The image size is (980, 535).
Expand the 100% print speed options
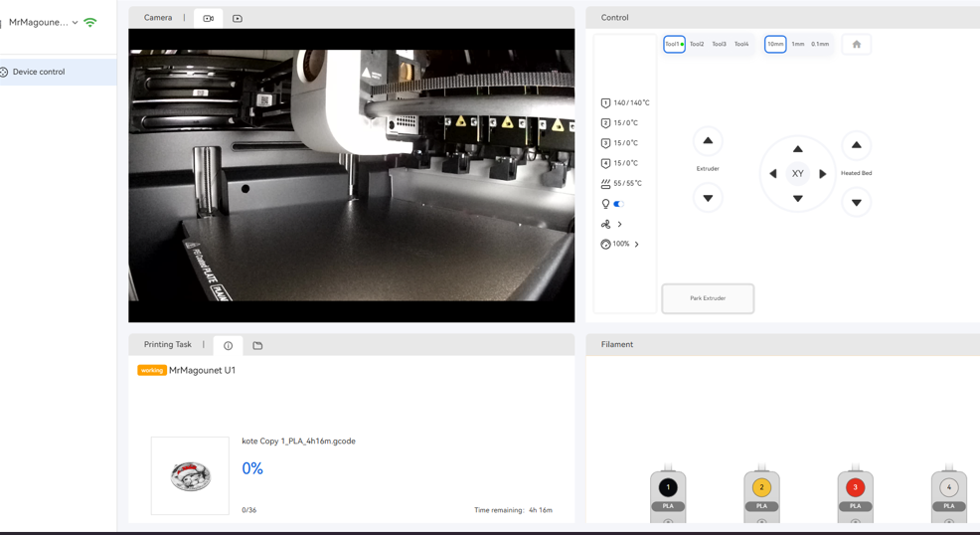tap(636, 244)
